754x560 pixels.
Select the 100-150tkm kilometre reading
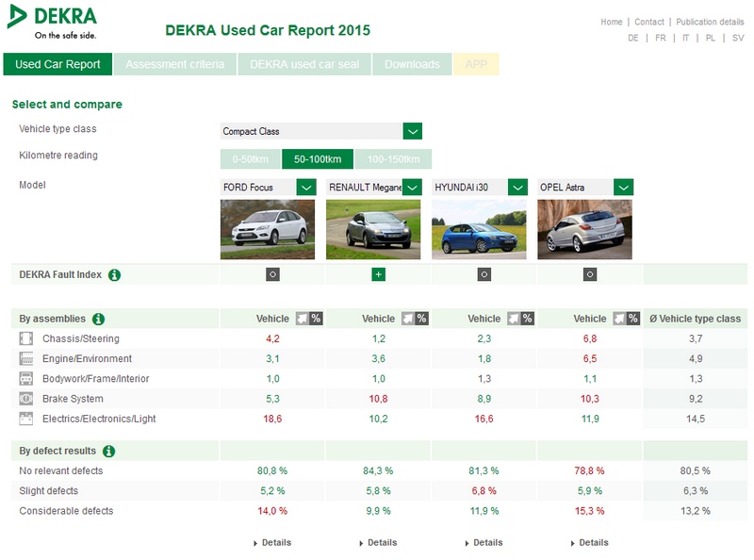click(x=393, y=159)
